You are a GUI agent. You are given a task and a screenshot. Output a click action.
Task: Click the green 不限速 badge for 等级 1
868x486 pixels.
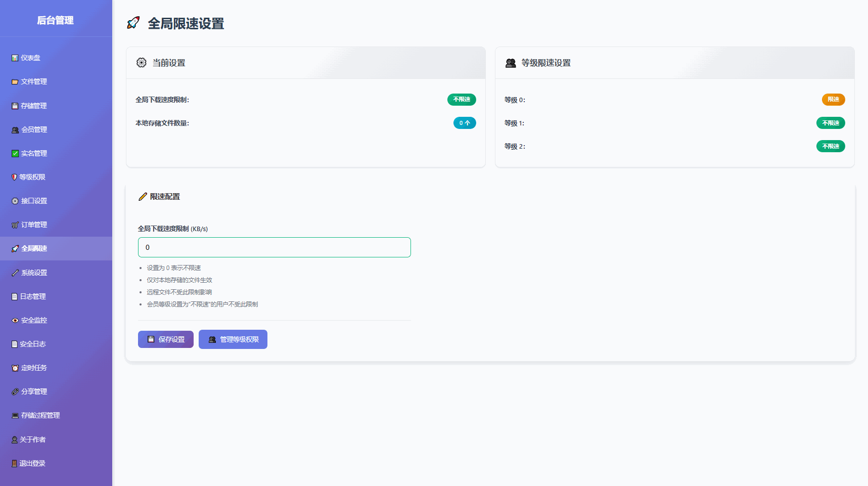pos(830,123)
